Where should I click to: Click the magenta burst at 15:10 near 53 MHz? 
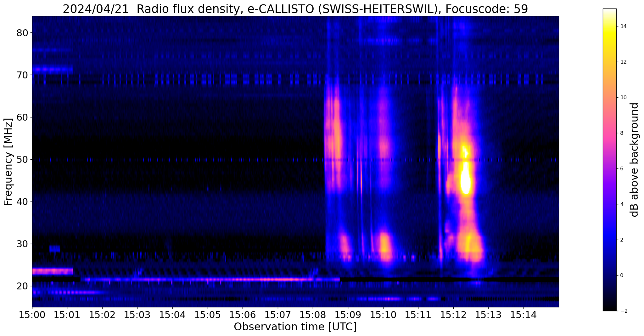[384, 146]
